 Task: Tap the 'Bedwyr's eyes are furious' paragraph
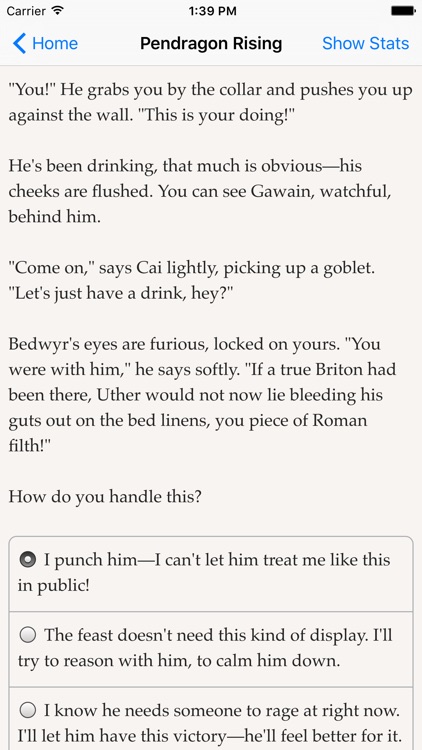tap(202, 395)
